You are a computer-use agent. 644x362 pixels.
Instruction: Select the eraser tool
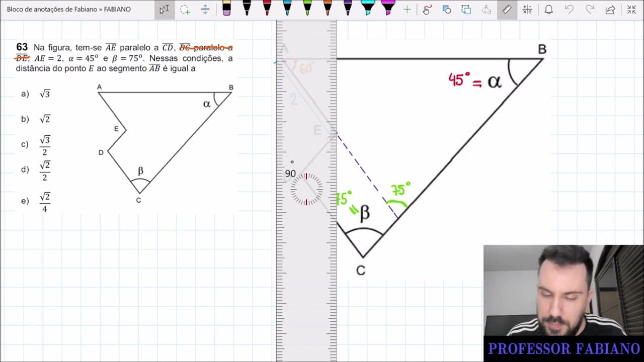pos(226,9)
